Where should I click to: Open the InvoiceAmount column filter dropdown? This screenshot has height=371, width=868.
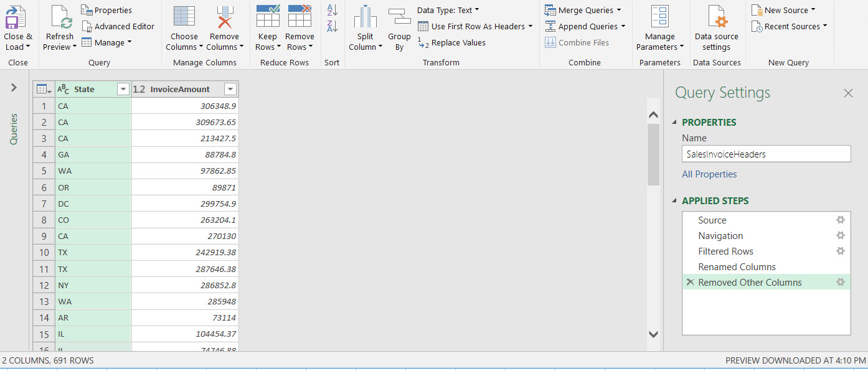click(230, 89)
